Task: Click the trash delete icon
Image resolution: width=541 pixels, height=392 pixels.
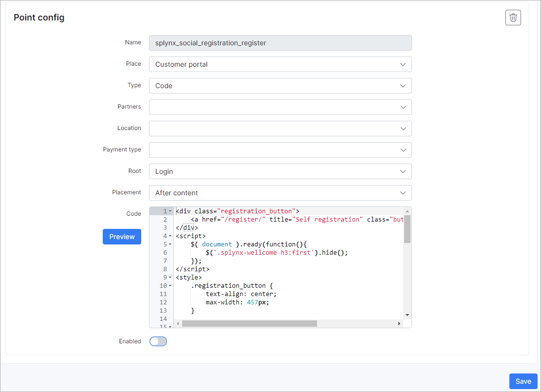Action: (513, 18)
